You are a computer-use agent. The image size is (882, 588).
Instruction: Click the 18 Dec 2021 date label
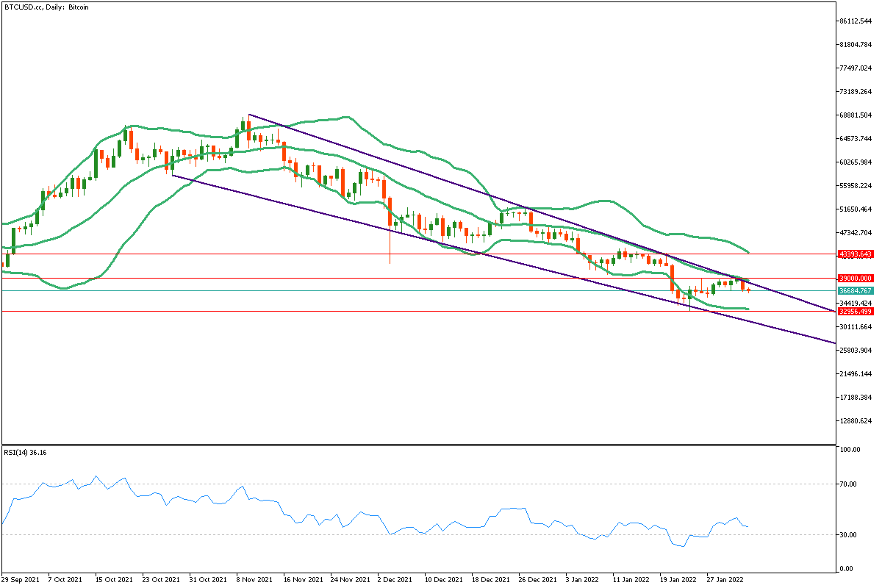tap(490, 579)
